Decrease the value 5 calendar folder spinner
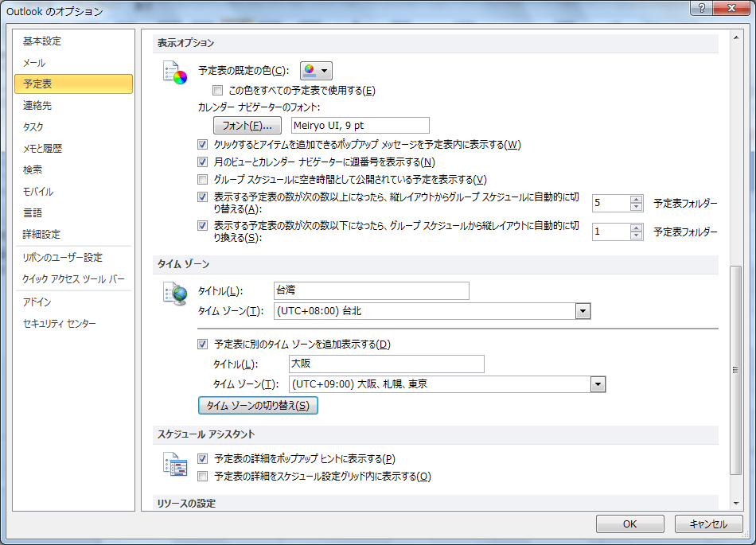 (637, 207)
